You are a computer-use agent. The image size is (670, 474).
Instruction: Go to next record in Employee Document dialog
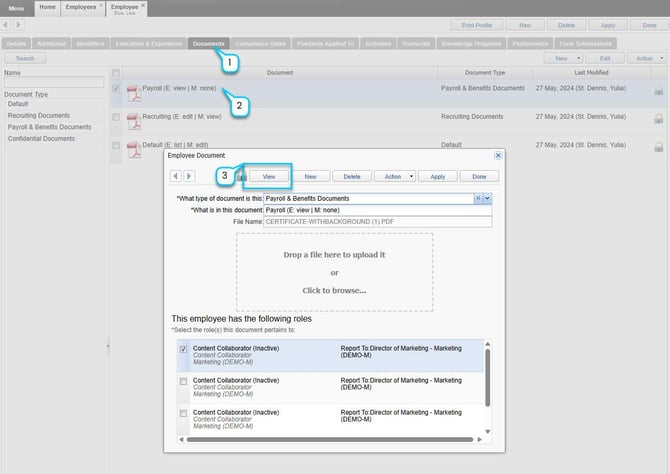click(188, 176)
